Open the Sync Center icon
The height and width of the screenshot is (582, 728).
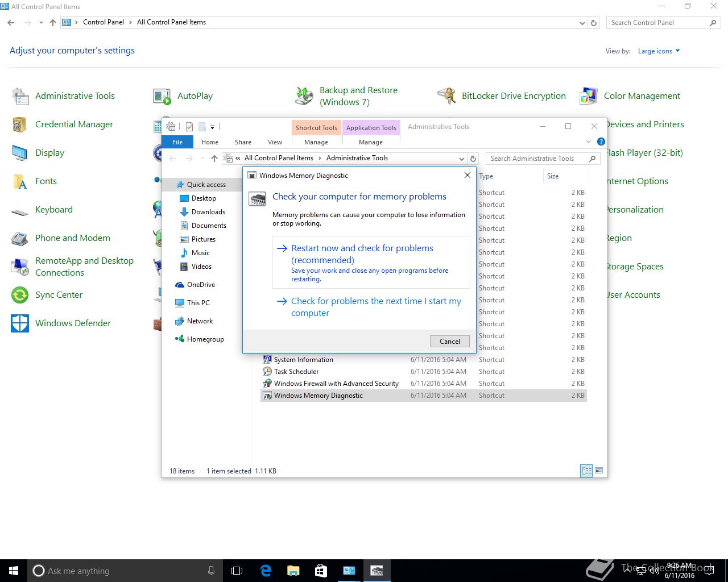pyautogui.click(x=20, y=295)
